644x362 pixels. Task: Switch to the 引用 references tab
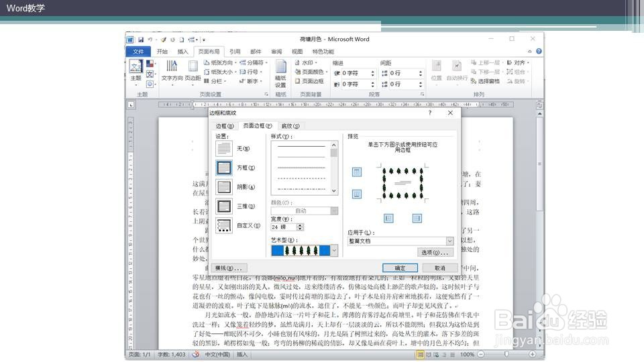point(235,52)
